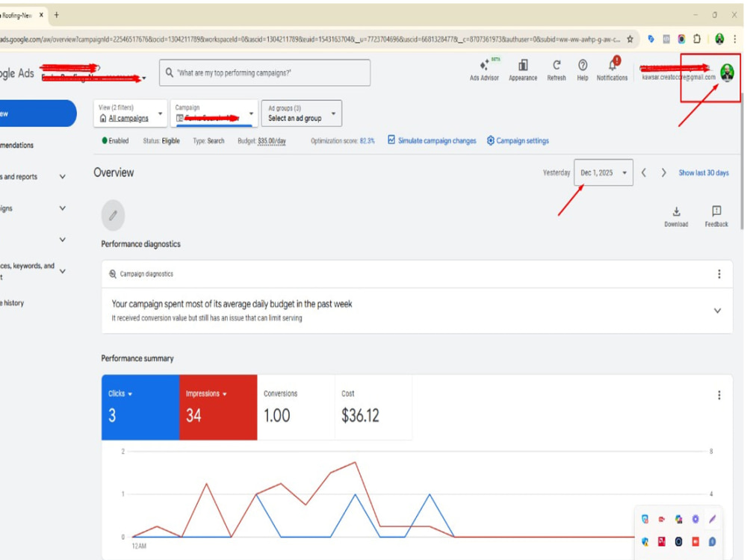Open Campaign diagnostics three-dot menu

point(719,274)
